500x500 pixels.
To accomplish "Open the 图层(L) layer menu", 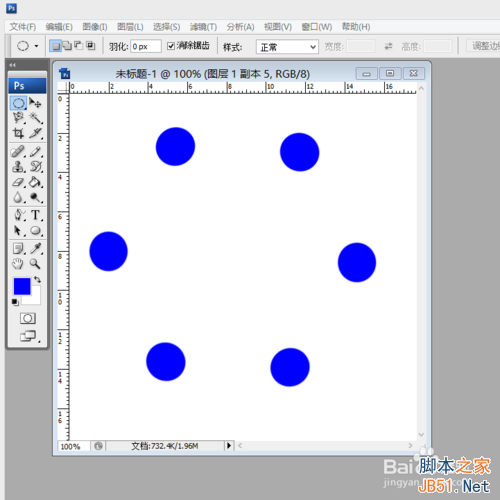I will 130,27.
